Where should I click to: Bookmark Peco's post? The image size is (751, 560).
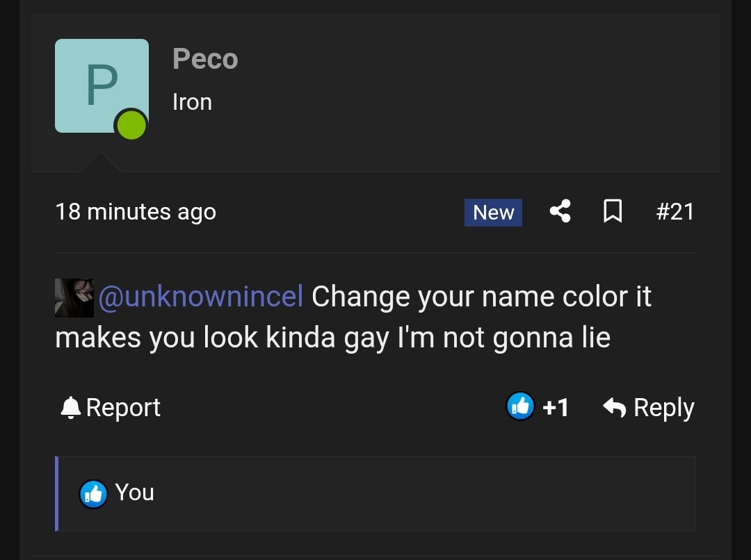613,211
